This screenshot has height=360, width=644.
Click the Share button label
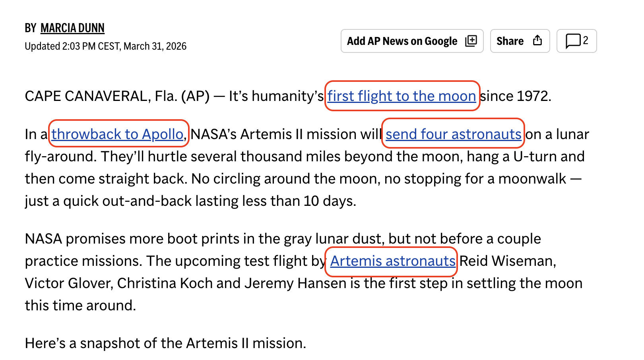point(510,41)
